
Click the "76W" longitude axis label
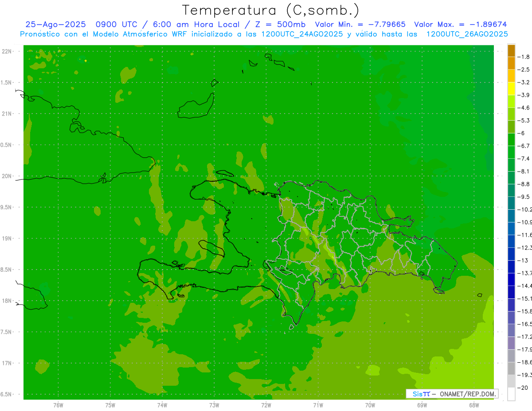(x=58, y=405)
